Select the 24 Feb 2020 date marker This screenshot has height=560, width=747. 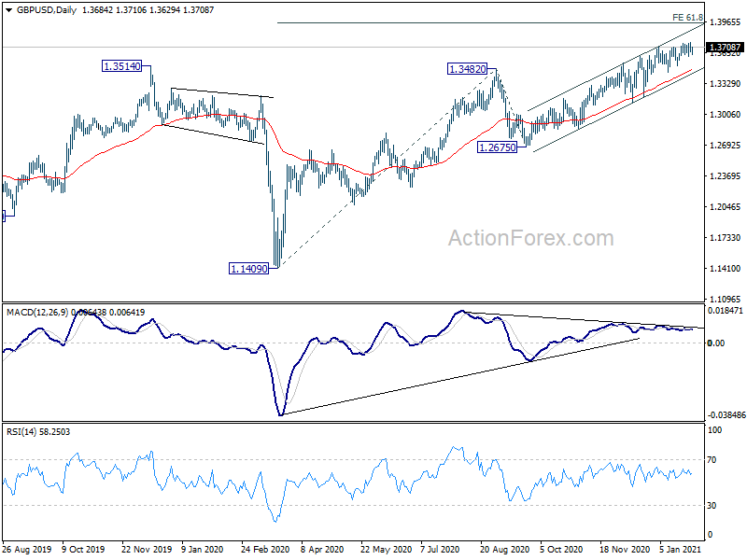click(x=265, y=550)
